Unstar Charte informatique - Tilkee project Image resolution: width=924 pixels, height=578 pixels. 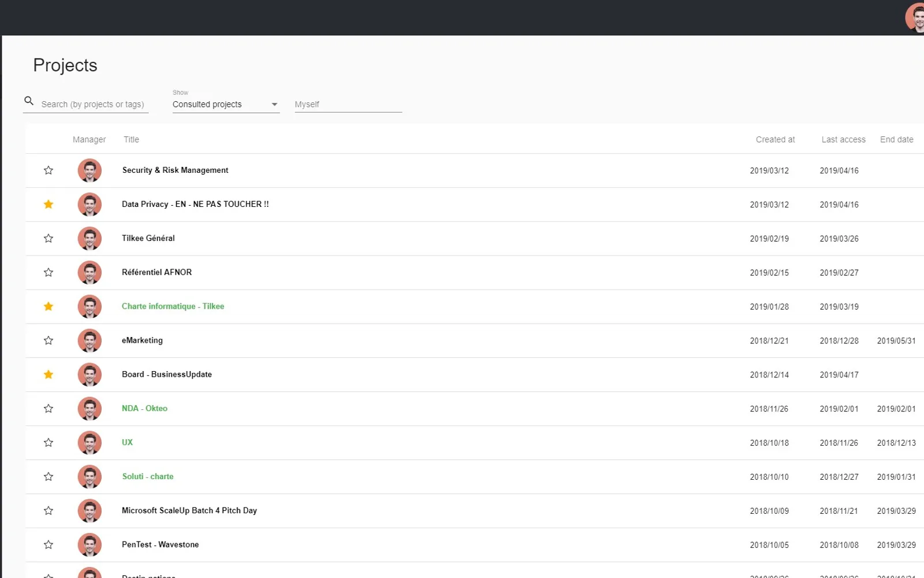click(49, 307)
